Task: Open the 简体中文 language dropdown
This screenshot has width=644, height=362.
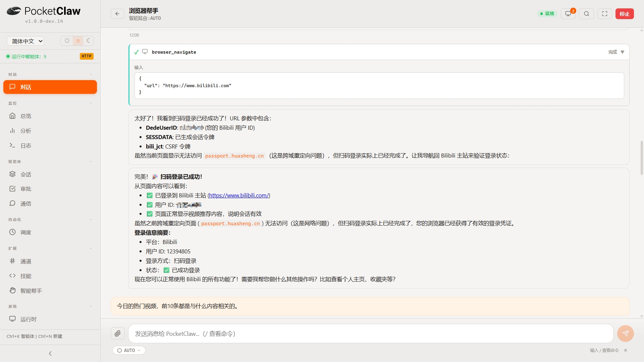Action: [x=25, y=41]
